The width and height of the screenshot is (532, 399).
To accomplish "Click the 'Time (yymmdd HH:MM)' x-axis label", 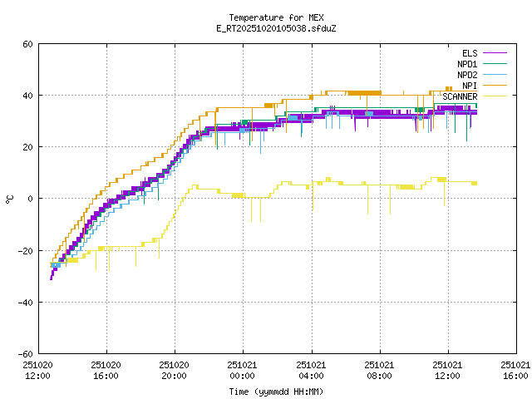I will (x=275, y=392).
